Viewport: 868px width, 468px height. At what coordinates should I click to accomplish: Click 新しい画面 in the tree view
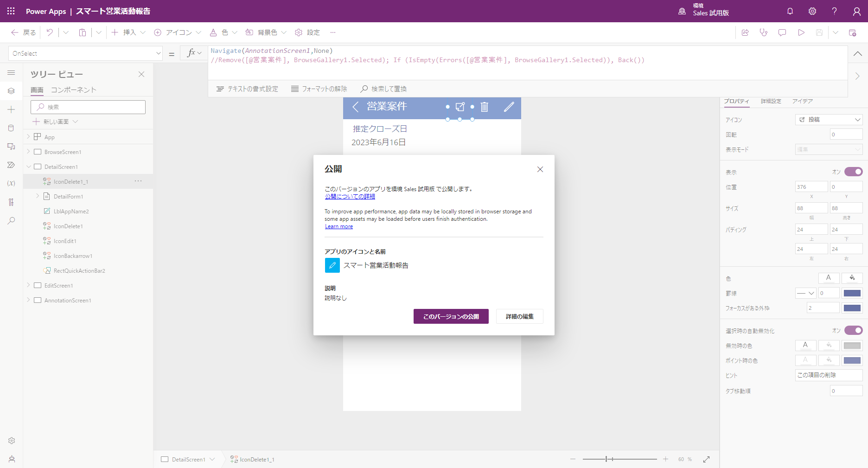click(55, 122)
